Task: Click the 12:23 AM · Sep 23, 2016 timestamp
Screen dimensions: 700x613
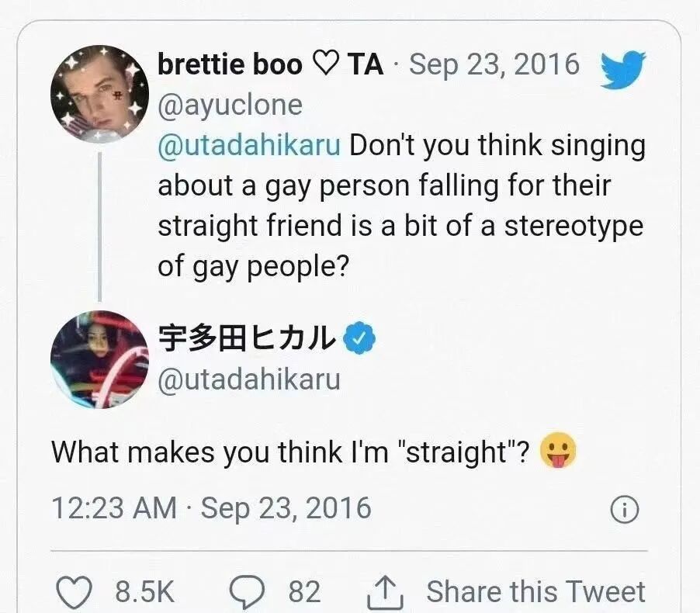Action: pyautogui.click(x=211, y=507)
